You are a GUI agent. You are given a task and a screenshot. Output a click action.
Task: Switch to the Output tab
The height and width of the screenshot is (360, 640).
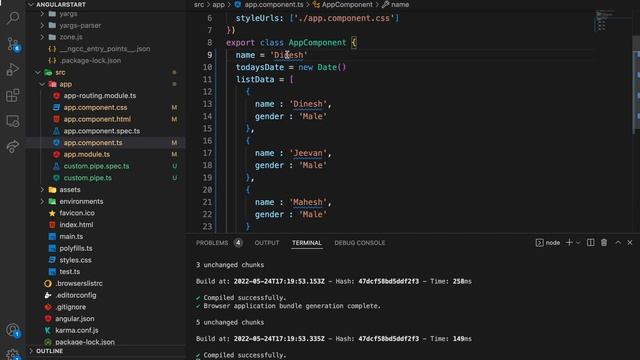tap(267, 243)
